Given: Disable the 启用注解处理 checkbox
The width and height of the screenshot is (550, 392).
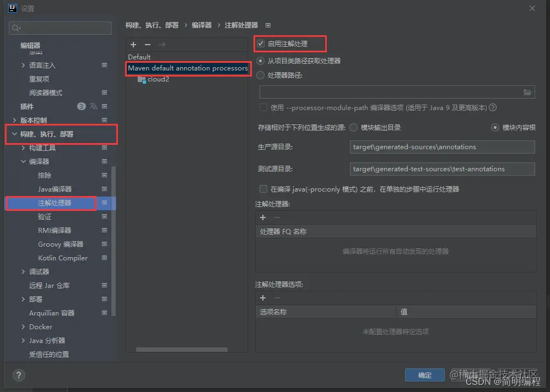Looking at the screenshot, I should coord(261,43).
